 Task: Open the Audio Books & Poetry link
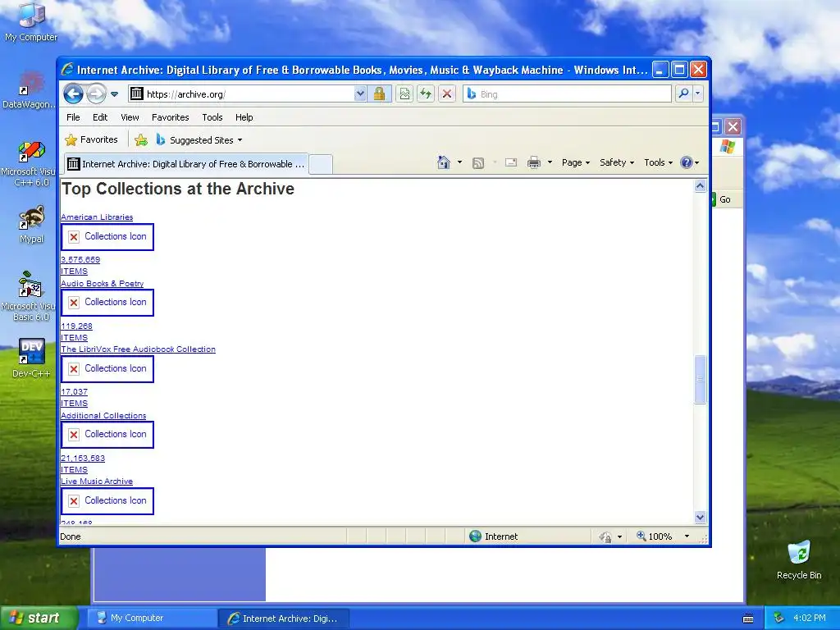pyautogui.click(x=103, y=283)
